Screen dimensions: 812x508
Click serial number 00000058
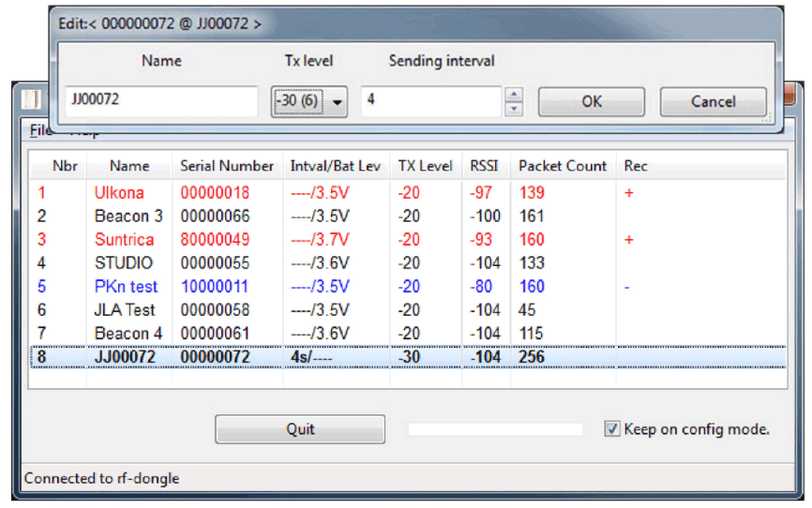[215, 309]
